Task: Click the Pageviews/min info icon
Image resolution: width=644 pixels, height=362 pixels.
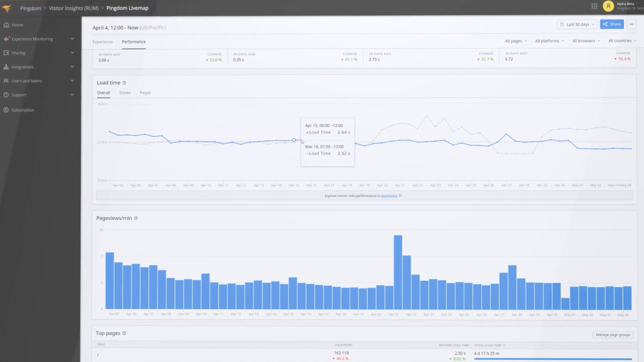Action: click(136, 218)
